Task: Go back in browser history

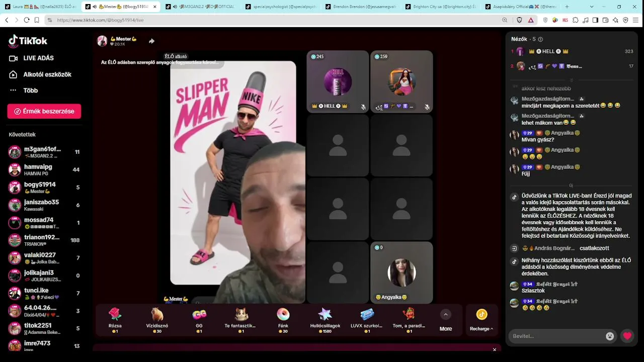Action: [7, 20]
